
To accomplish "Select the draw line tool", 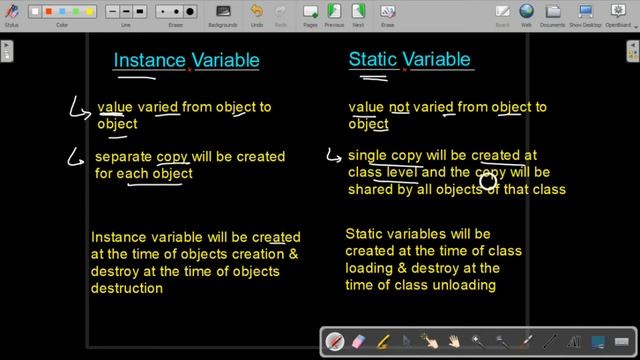I will (550, 342).
